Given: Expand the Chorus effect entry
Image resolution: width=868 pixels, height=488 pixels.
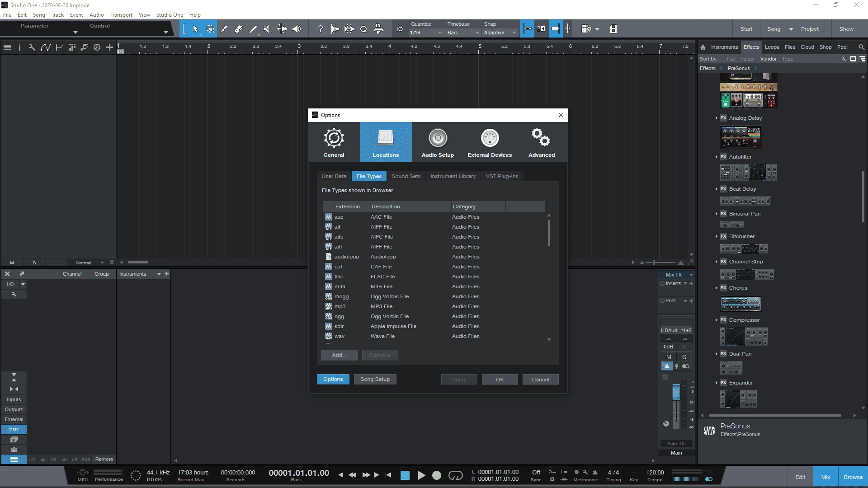Looking at the screenshot, I should pyautogui.click(x=717, y=288).
